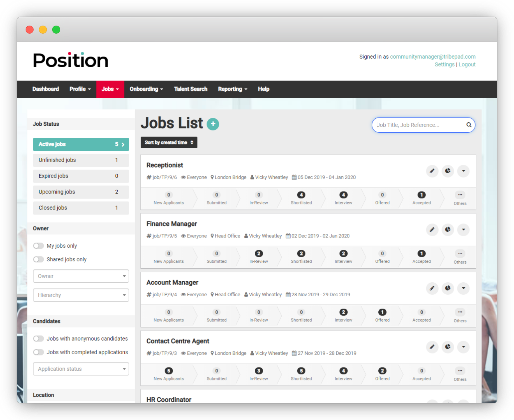Open the Owner dropdown
Screen dimensions: 514x420
(x=81, y=276)
